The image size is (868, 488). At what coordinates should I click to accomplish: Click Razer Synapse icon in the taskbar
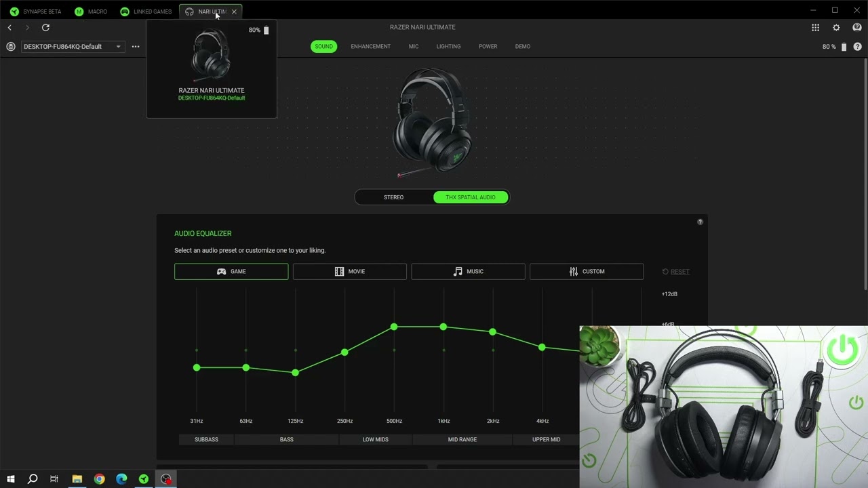(144, 479)
